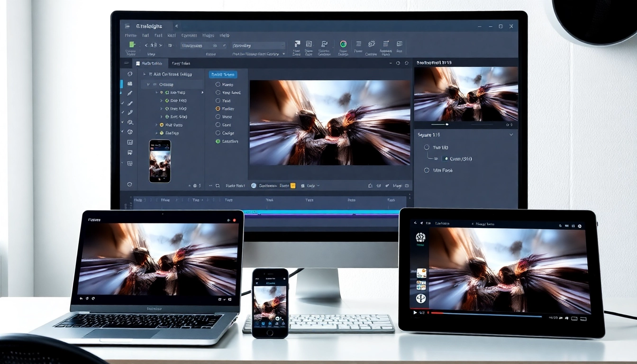The image size is (637, 364).
Task: Open the wide combo box in the monitor toolbar
Action: 258,45
